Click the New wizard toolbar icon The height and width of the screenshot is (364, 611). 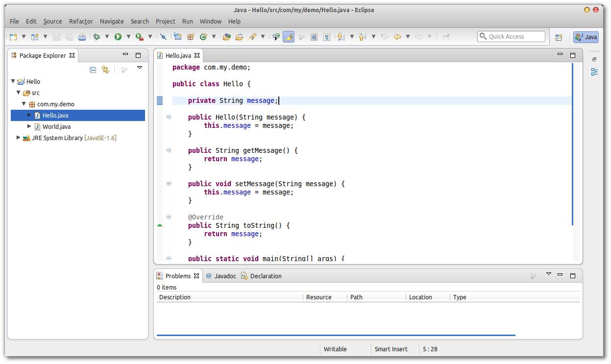13,37
